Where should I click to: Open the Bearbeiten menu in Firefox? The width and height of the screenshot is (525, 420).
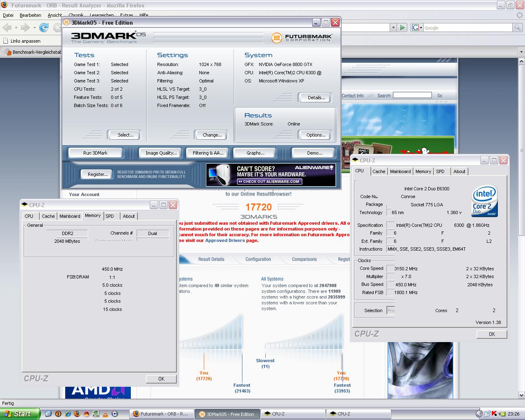[x=30, y=15]
